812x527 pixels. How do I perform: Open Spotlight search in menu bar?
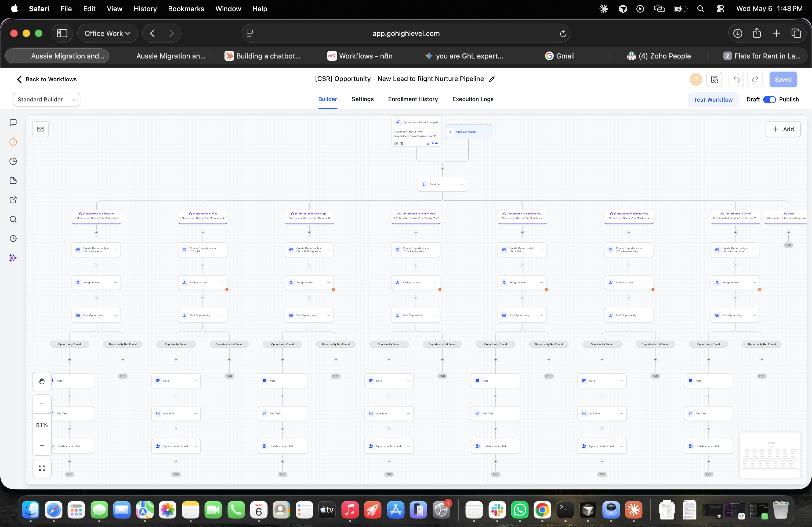(701, 9)
